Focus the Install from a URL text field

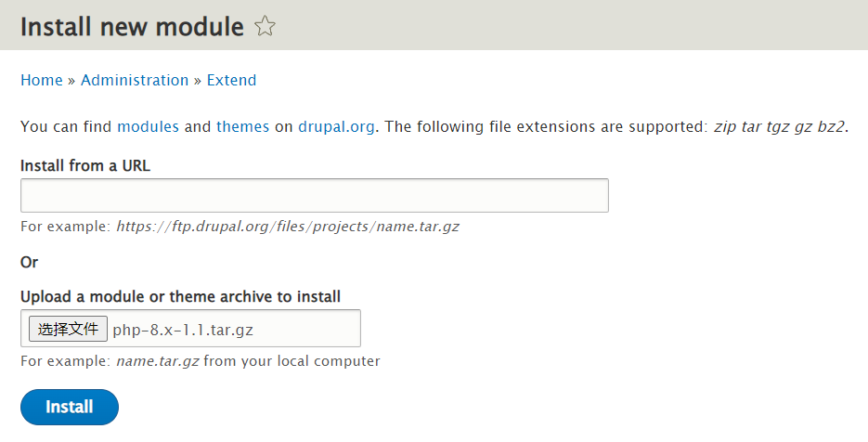[314, 196]
